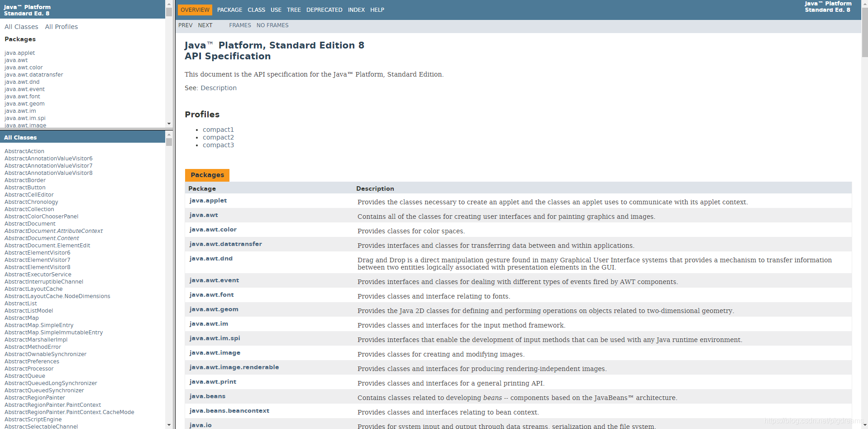The height and width of the screenshot is (429, 868).
Task: Open the AbstractRegionPainter.PaintContext class
Action: [x=53, y=405]
